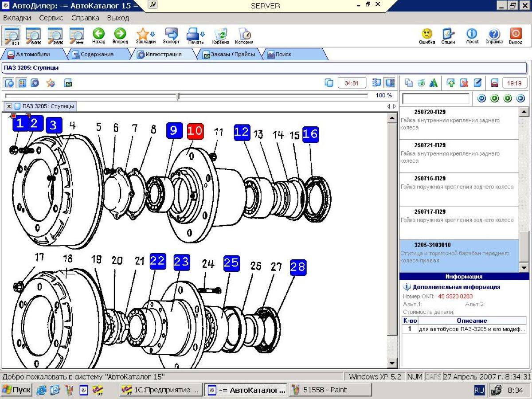
Task: Toggle the left tree layout button
Action: click(377, 83)
